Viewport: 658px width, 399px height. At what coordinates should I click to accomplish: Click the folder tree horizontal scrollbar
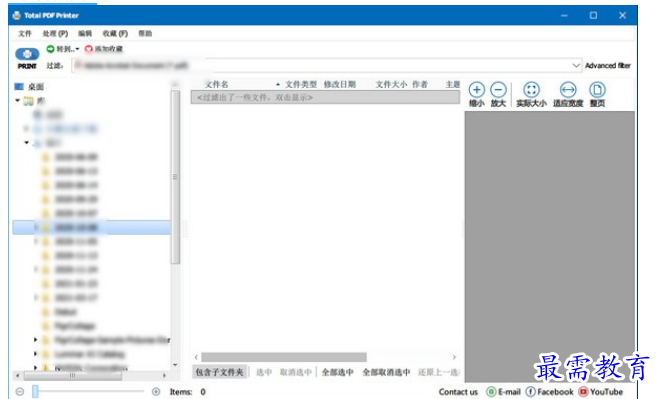click(x=73, y=376)
